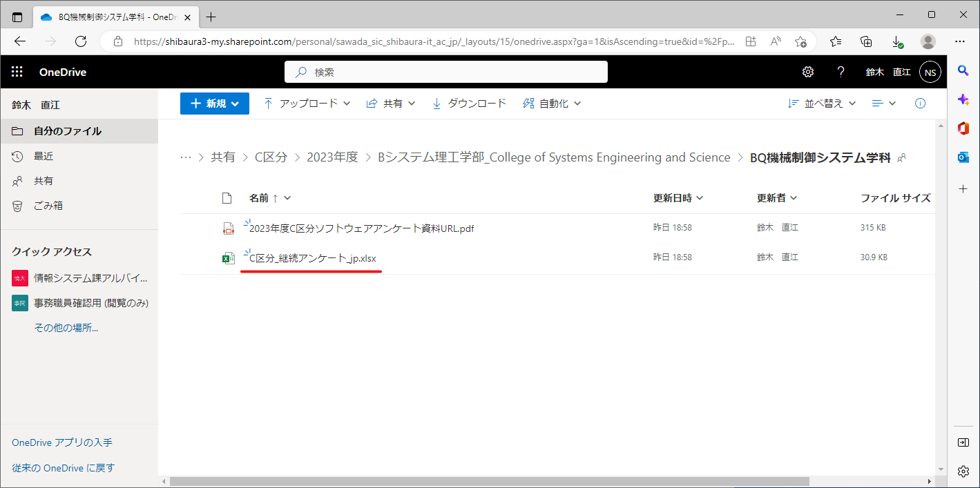Viewport: 980px width, 488px height.
Task: Open C区分_継続アンケート_jp.xlsx file
Action: [313, 258]
